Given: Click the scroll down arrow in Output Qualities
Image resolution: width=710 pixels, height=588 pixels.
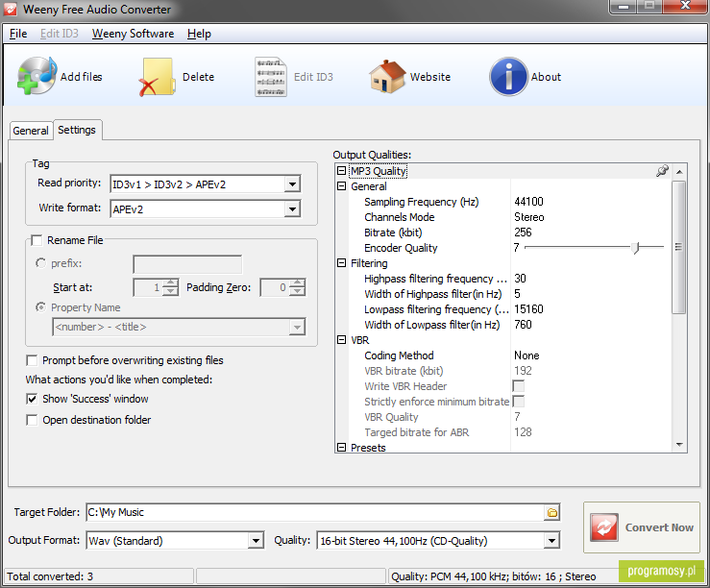Looking at the screenshot, I should [679, 445].
